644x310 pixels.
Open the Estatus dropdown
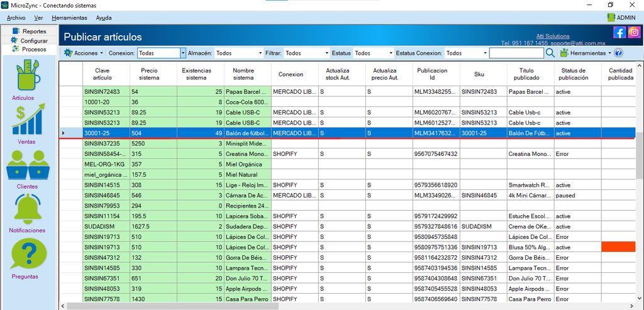click(x=374, y=53)
